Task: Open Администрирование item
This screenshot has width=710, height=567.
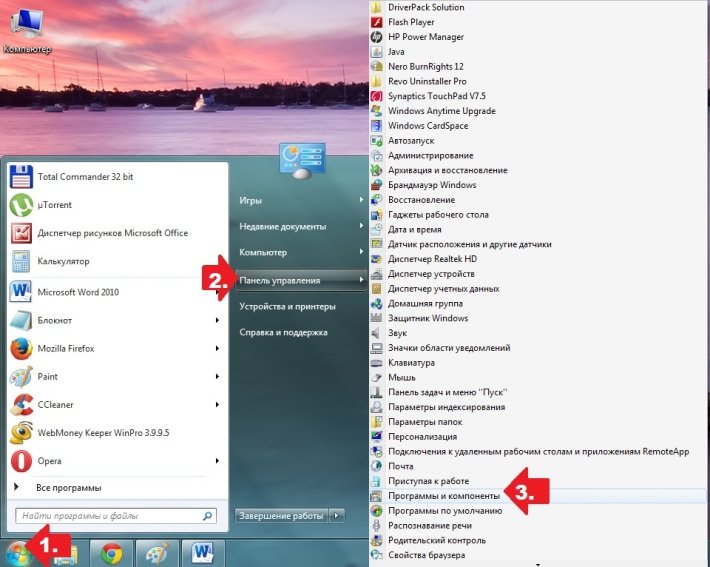Action: click(x=431, y=155)
